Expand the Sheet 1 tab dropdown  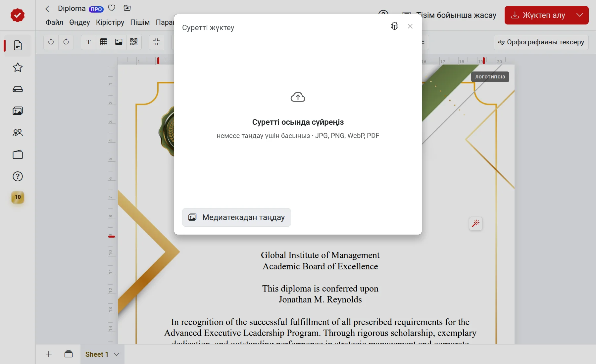click(x=116, y=354)
